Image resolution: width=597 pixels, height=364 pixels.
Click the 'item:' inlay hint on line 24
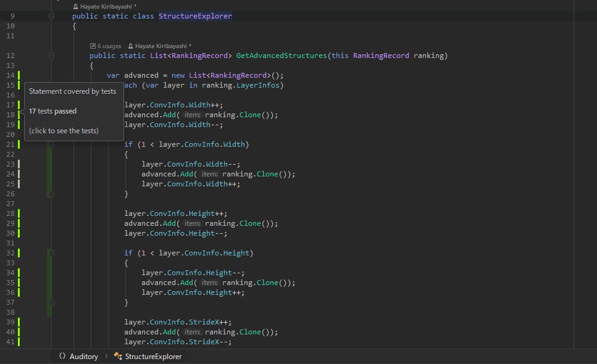pyautogui.click(x=209, y=174)
